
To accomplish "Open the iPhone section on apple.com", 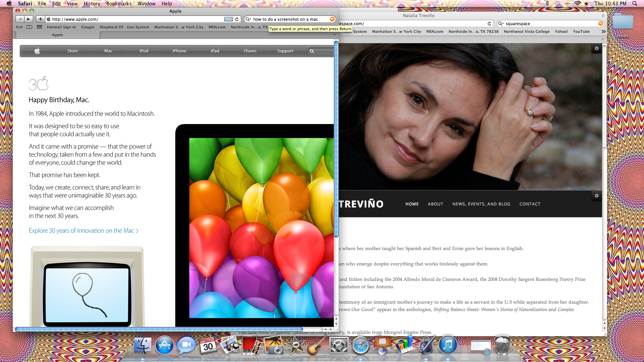I will [x=179, y=51].
